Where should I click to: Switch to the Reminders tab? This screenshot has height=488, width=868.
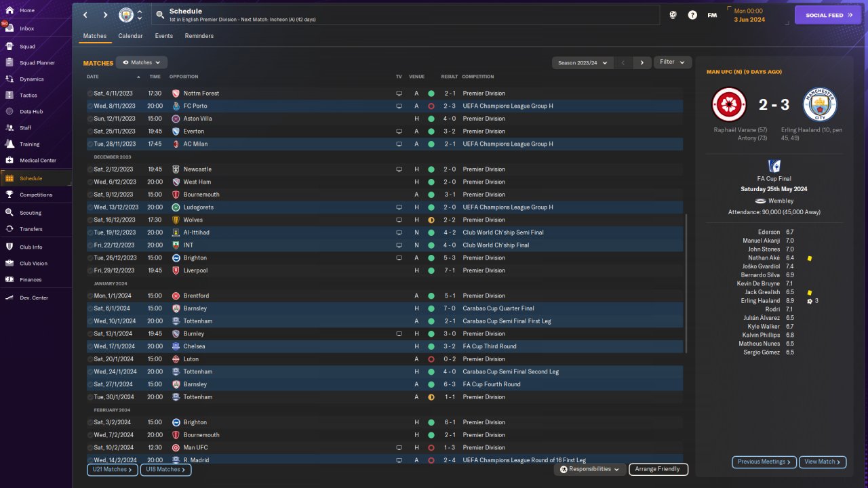click(x=199, y=36)
